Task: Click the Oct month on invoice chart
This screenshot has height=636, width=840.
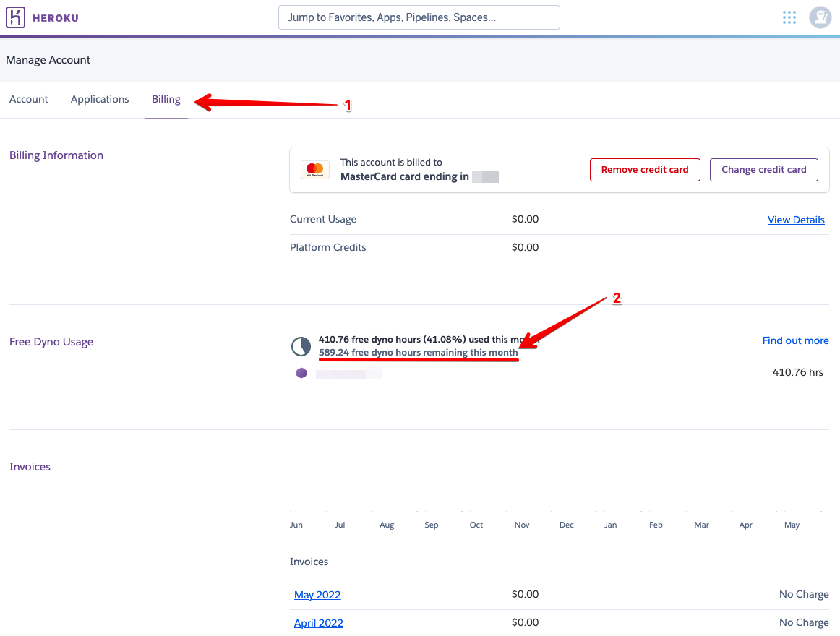Action: 476,525
